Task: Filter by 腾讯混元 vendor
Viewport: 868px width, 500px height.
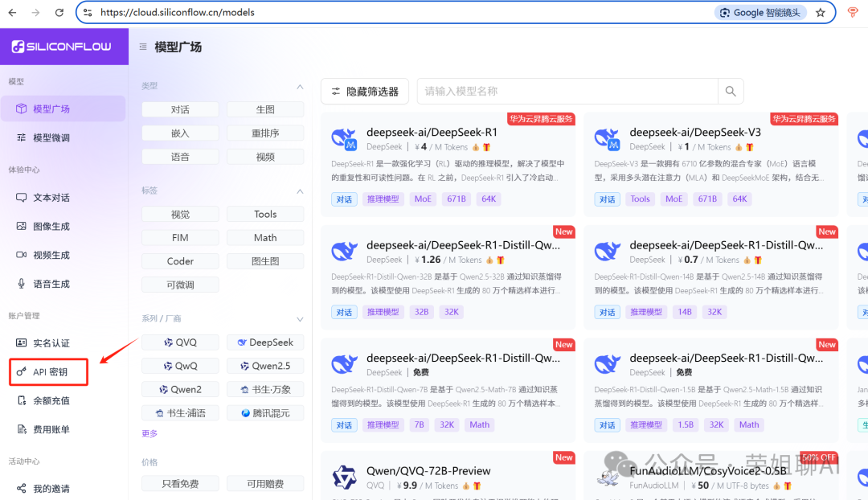Action: pyautogui.click(x=265, y=413)
